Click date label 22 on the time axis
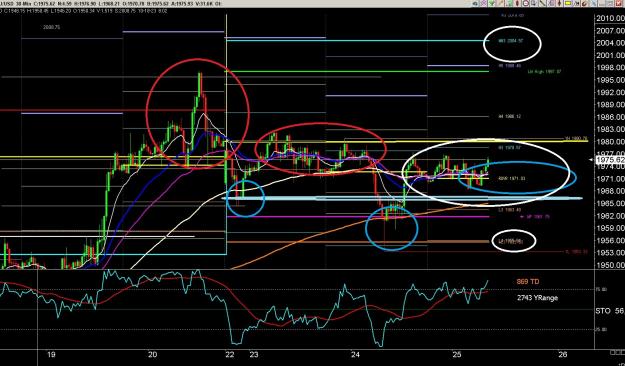Image resolution: width=625 pixels, height=366 pixels. click(230, 354)
